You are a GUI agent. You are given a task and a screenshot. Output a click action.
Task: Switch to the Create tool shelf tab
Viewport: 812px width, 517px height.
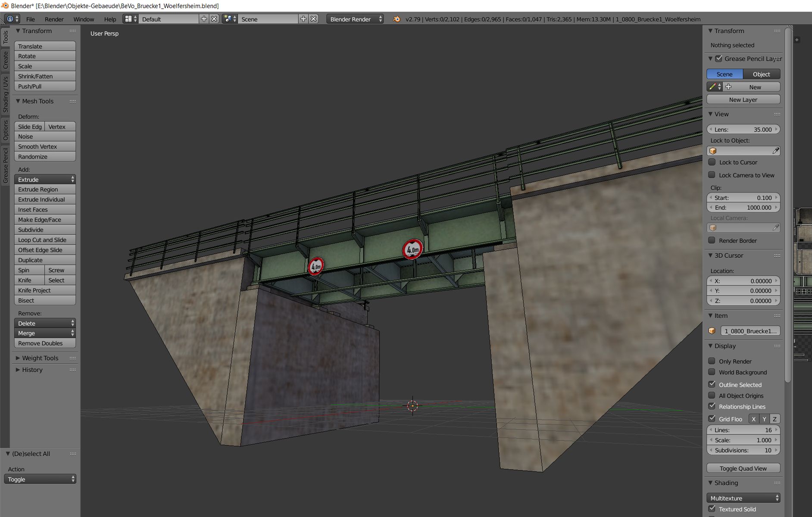[x=5, y=60]
